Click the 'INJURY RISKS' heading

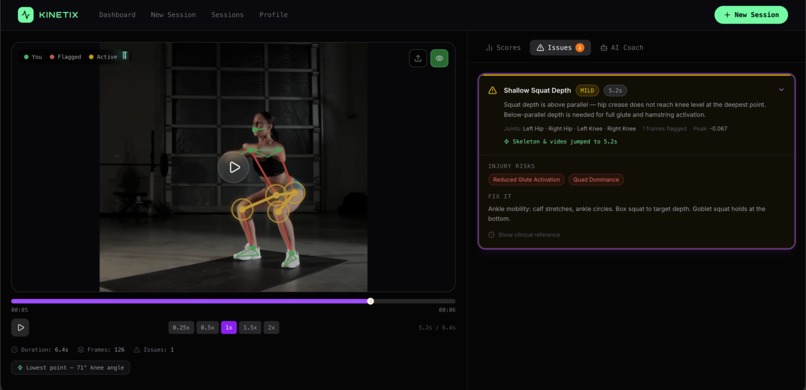(x=511, y=166)
